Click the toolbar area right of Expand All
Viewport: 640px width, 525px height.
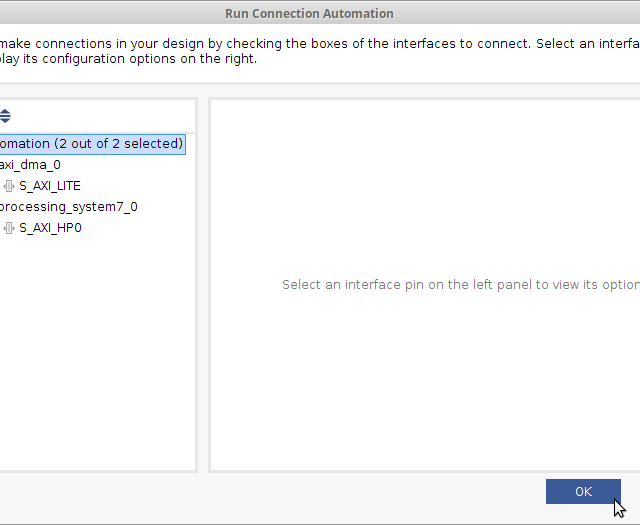pos(100,116)
